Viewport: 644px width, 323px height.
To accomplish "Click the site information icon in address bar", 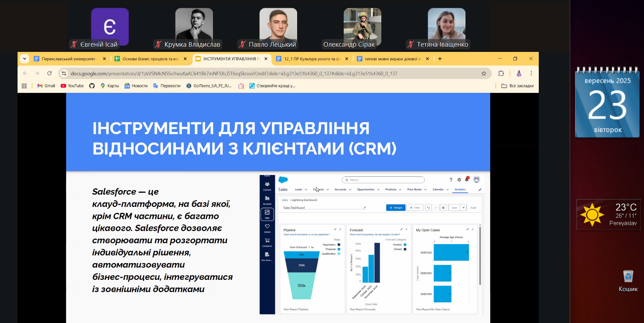I will pos(64,73).
